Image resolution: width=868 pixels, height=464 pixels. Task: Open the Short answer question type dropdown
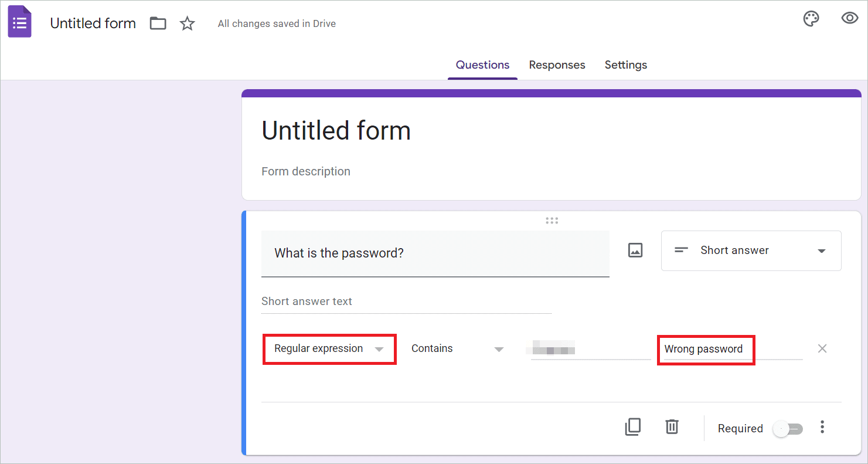tap(751, 250)
